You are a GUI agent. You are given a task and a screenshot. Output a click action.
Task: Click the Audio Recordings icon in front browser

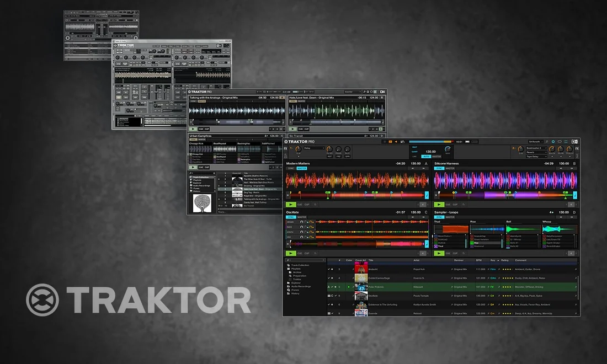coord(289,286)
